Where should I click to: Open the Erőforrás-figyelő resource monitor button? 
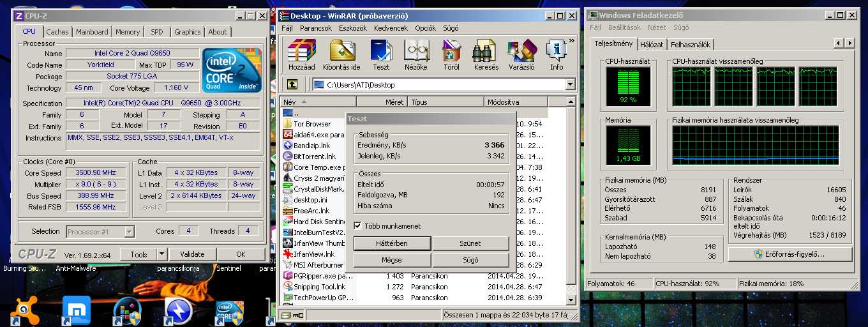tap(790, 254)
